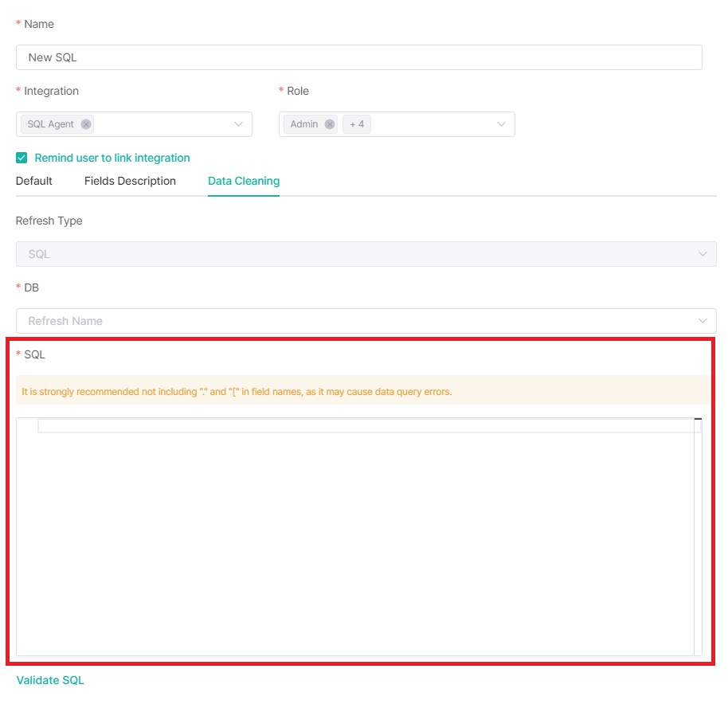The width and height of the screenshot is (728, 708).
Task: Click the "+4" badge to reveal hidden roles
Action: click(355, 123)
